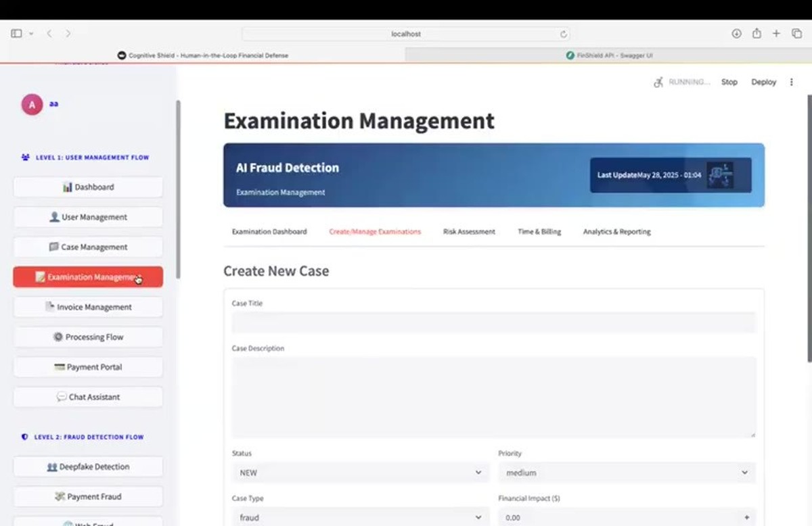
Task: Open User Management page
Action: tap(88, 217)
